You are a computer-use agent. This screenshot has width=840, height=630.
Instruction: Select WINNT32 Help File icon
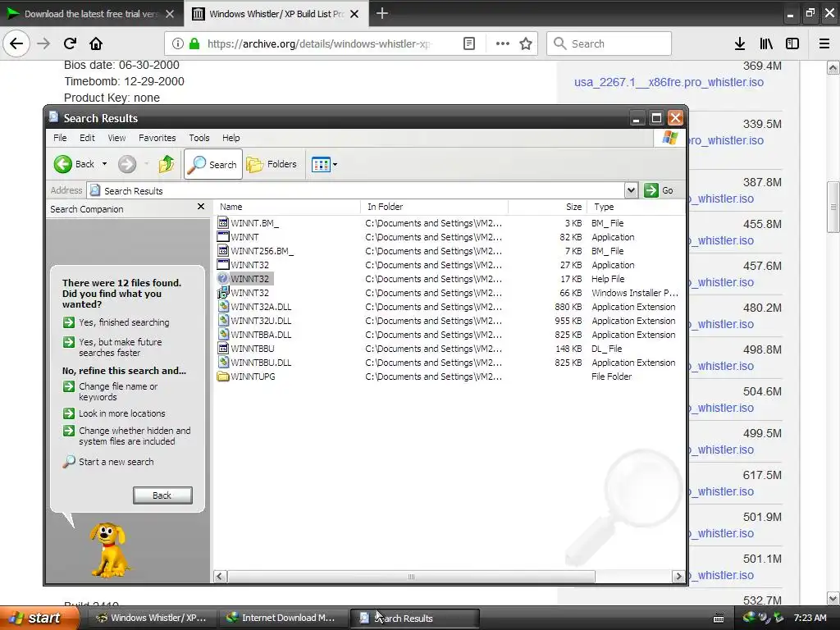(223, 278)
